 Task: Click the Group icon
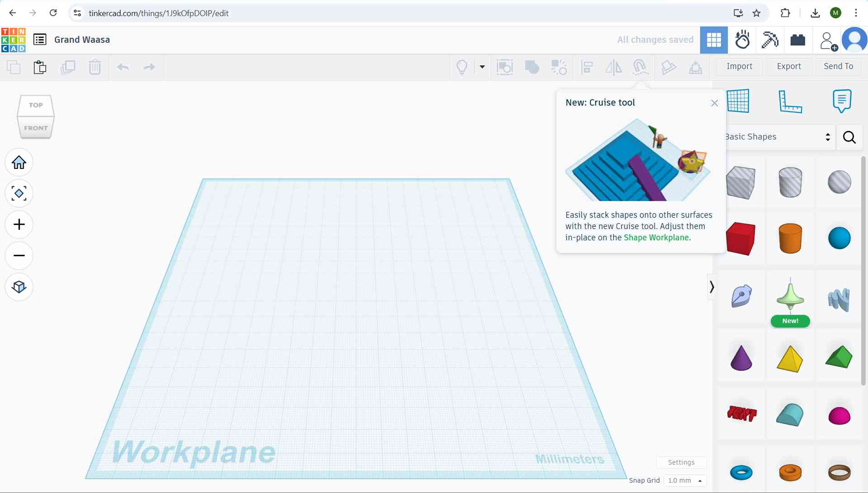click(x=532, y=67)
